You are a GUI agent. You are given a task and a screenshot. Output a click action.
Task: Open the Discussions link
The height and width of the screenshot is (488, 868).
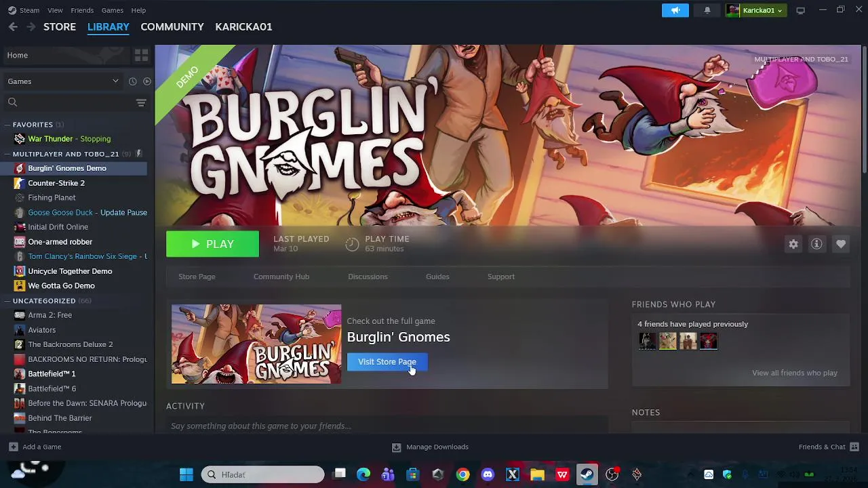pos(368,277)
